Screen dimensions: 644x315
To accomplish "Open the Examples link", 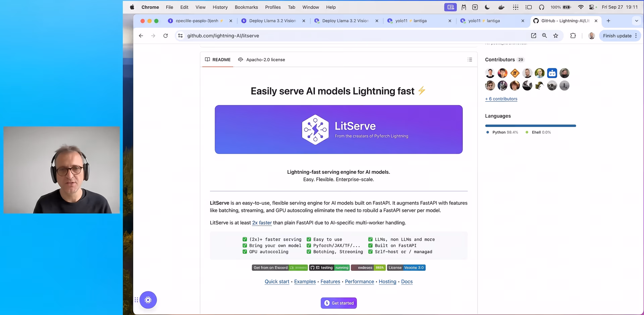I will coord(305,282).
